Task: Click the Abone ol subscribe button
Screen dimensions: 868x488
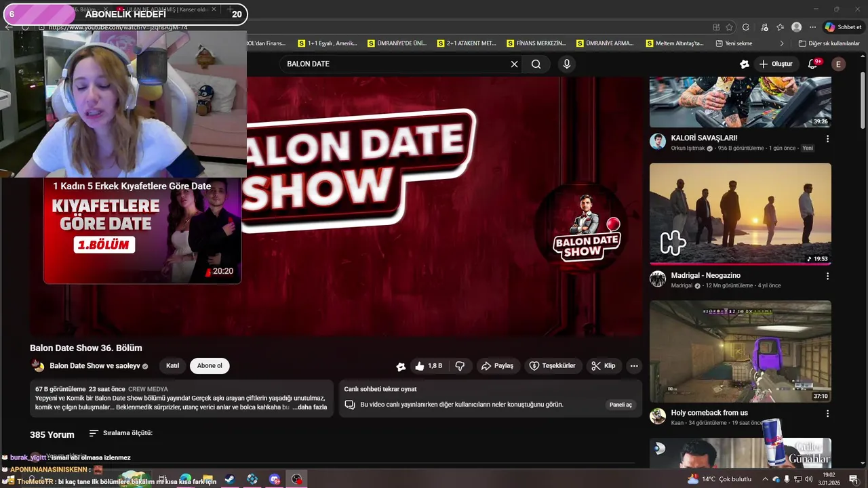Action: pyautogui.click(x=210, y=366)
